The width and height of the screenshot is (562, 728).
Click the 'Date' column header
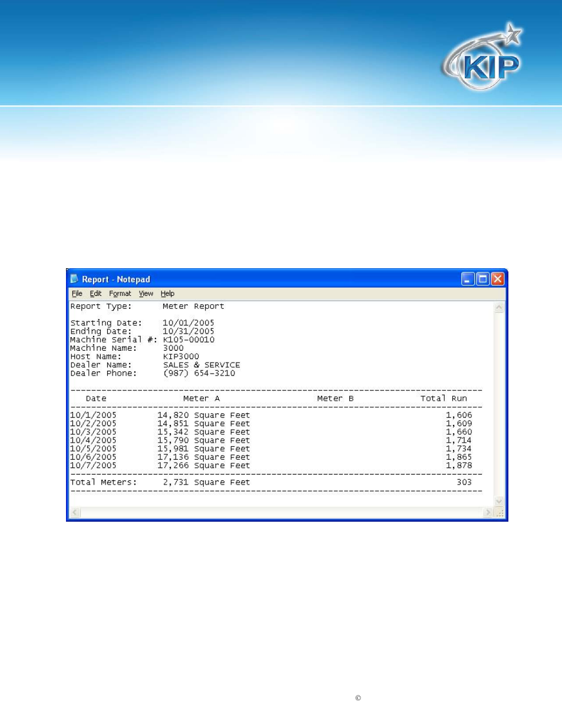tap(96, 398)
